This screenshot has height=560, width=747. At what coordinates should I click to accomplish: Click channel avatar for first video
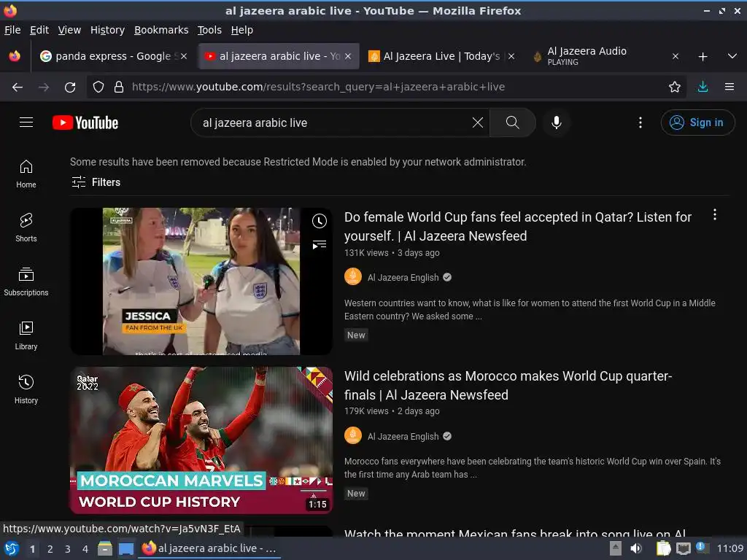pyautogui.click(x=353, y=276)
